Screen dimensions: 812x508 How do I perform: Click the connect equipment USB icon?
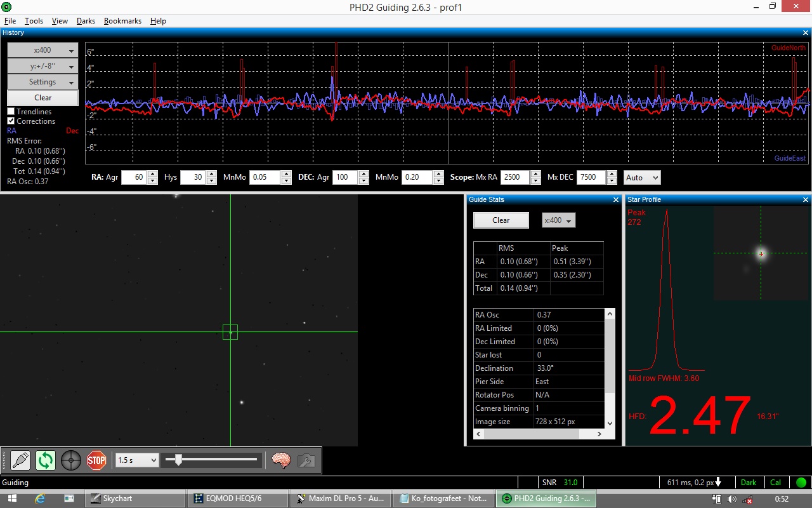pyautogui.click(x=20, y=460)
